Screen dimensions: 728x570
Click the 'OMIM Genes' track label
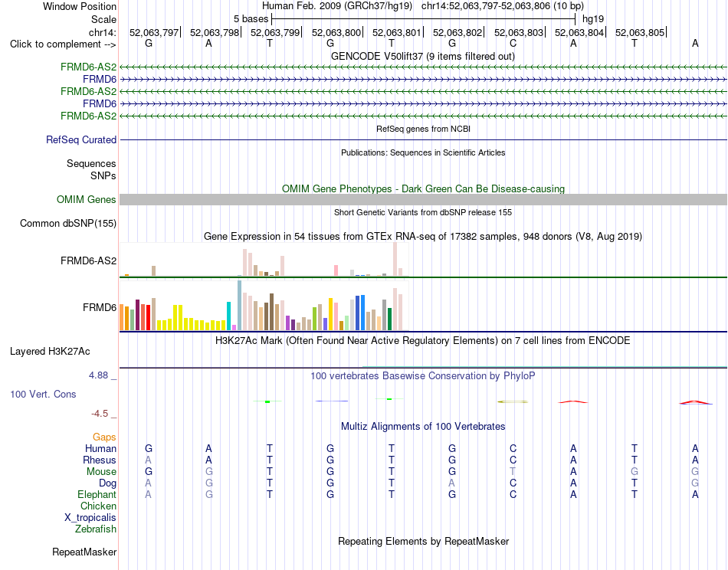click(87, 200)
